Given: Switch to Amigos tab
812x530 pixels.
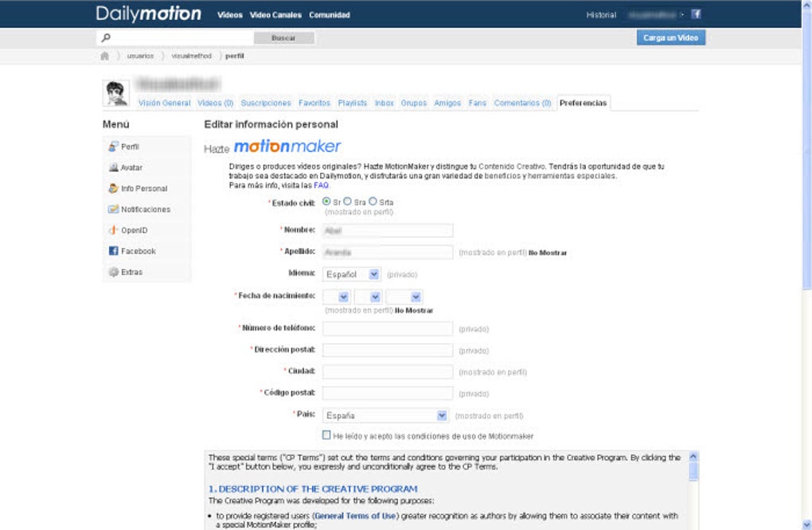Looking at the screenshot, I should coord(447,103).
